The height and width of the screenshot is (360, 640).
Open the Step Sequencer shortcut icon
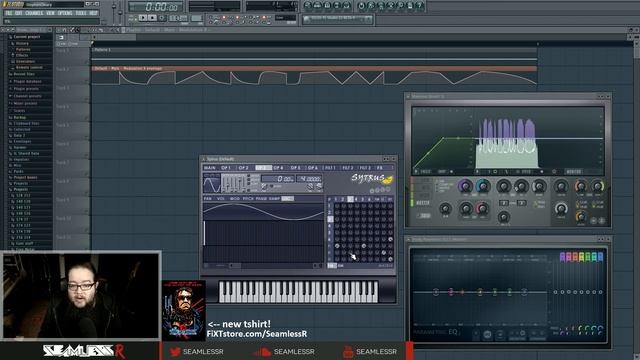tap(317, 6)
